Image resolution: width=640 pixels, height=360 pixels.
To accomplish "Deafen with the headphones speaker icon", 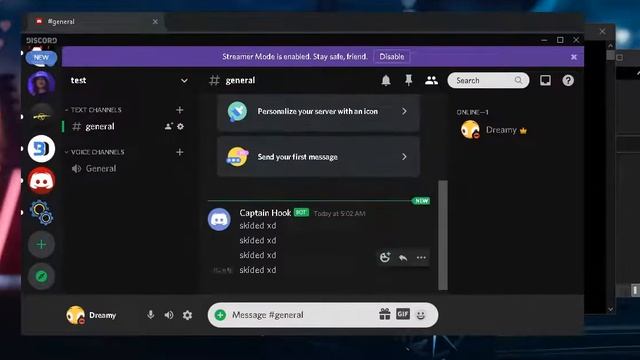I will (169, 315).
